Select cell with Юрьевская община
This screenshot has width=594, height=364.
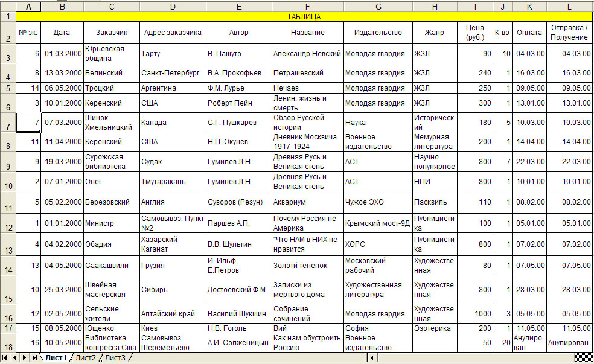click(111, 53)
